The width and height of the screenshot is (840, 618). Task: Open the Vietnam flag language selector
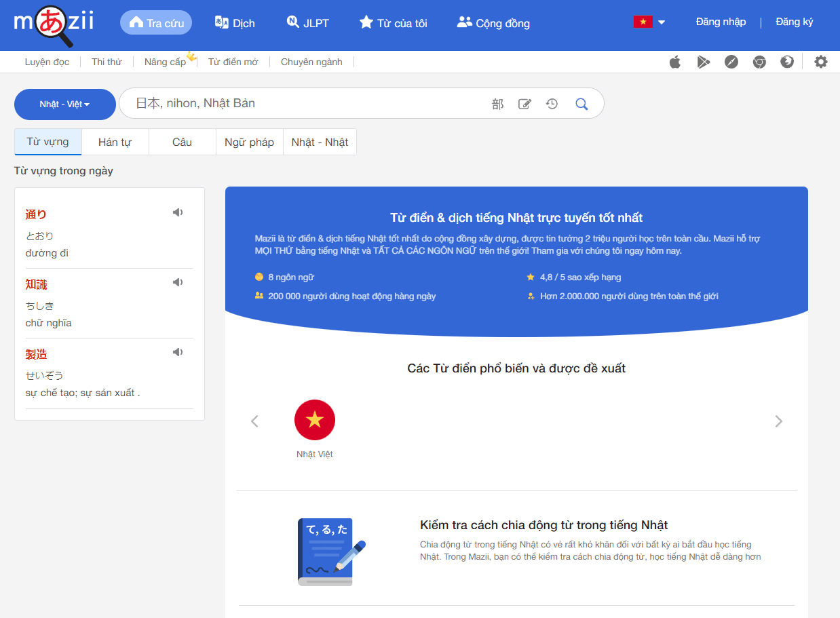[649, 22]
